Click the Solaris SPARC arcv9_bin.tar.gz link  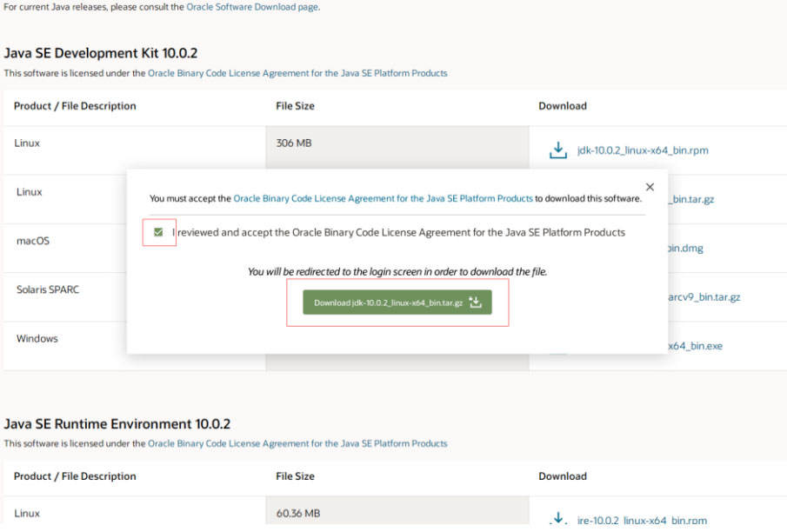pos(704,296)
